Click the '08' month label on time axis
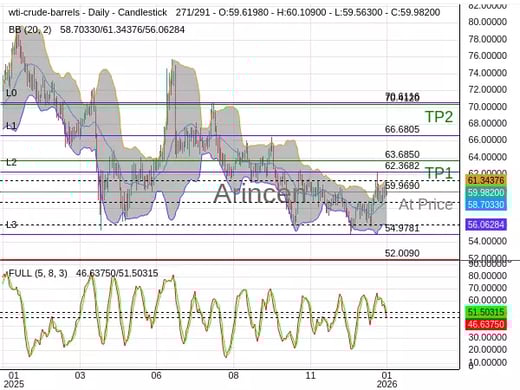 [233, 375]
